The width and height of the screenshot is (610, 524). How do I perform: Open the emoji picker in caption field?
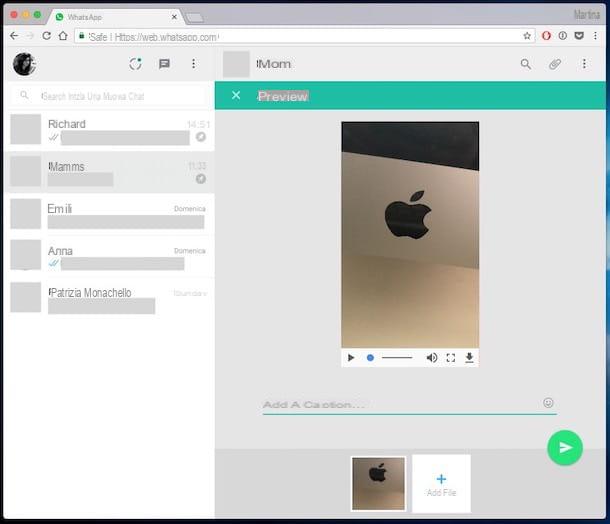click(x=548, y=403)
